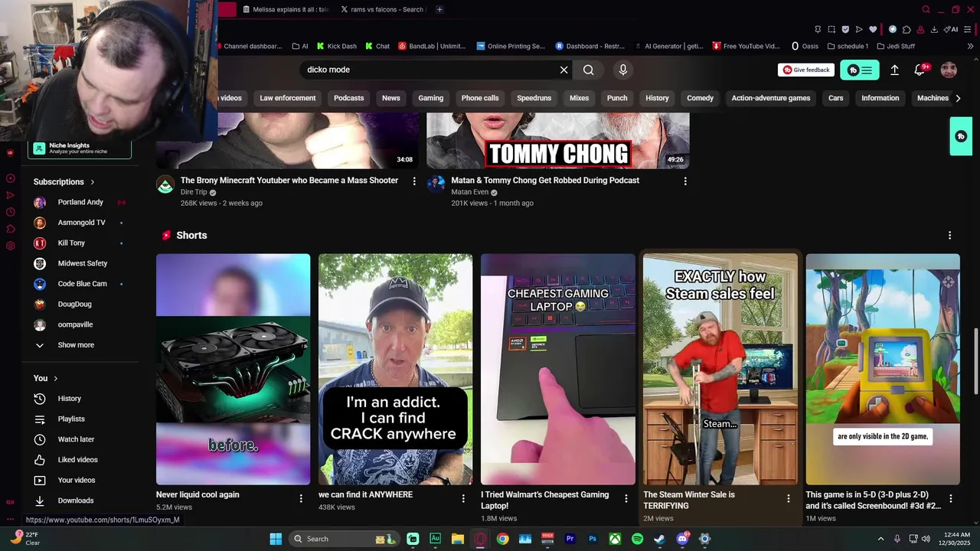Expand the You section chevron
The width and height of the screenshot is (980, 551).
56,379
